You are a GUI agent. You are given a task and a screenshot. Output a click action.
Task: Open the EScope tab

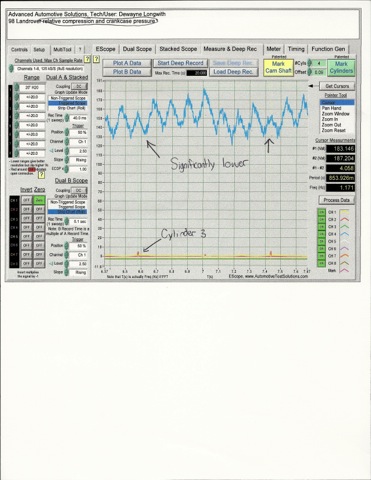105,49
